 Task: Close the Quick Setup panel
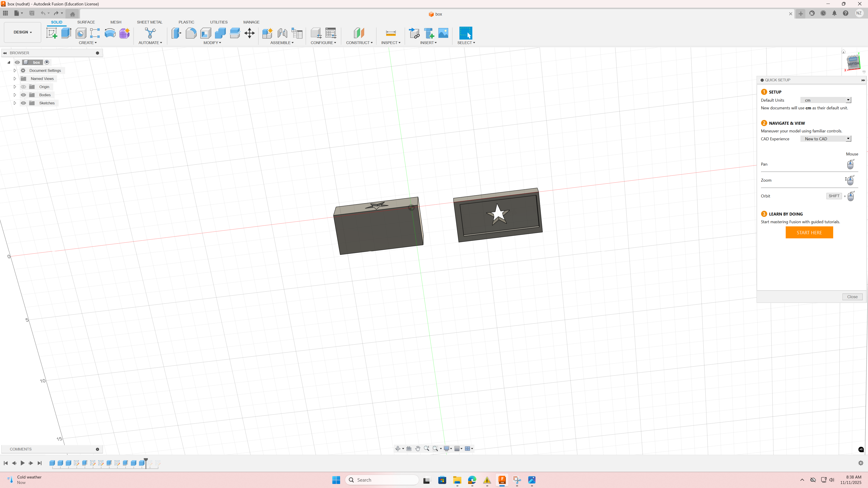coord(852,297)
